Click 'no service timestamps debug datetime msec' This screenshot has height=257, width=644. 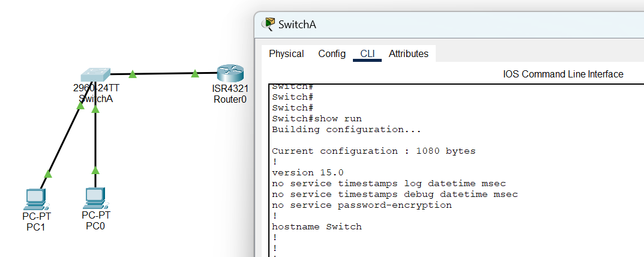point(395,194)
